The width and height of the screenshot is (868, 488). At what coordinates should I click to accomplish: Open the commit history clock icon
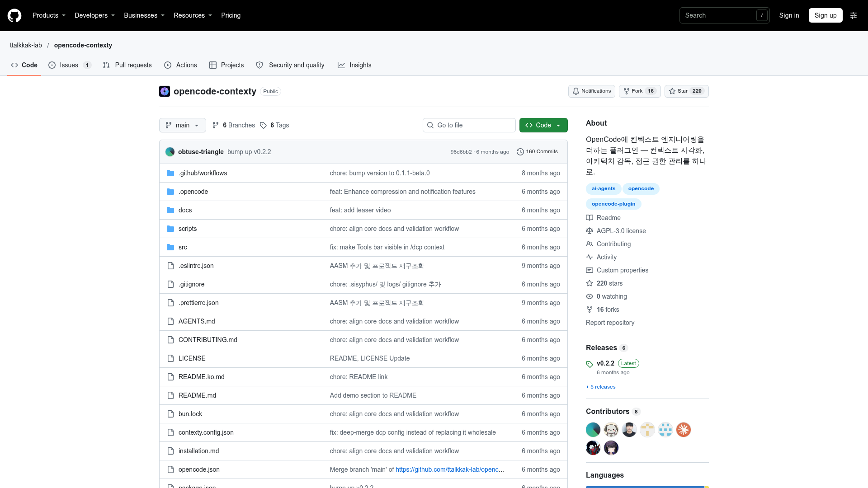(520, 152)
